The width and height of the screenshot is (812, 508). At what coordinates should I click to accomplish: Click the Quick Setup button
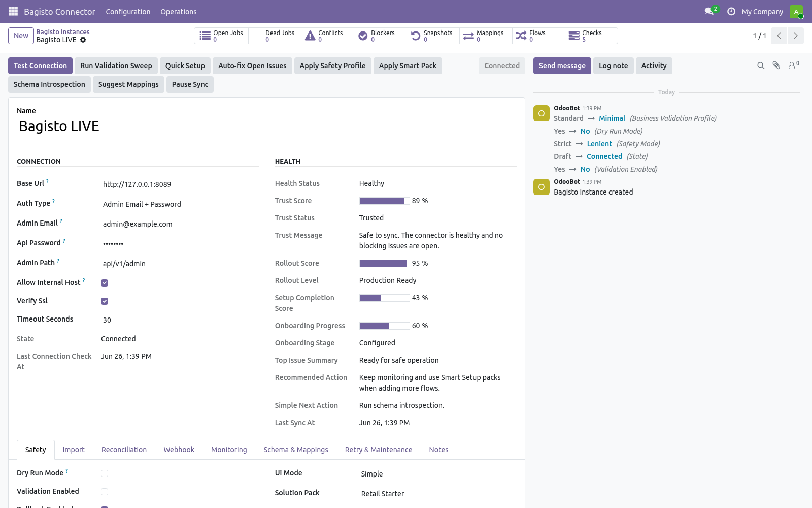185,66
